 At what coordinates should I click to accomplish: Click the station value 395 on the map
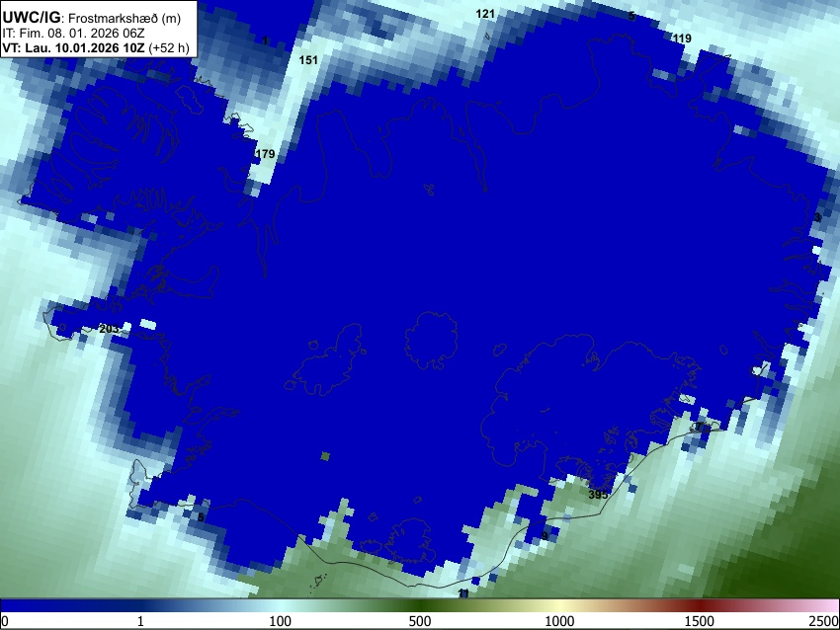[x=599, y=495]
